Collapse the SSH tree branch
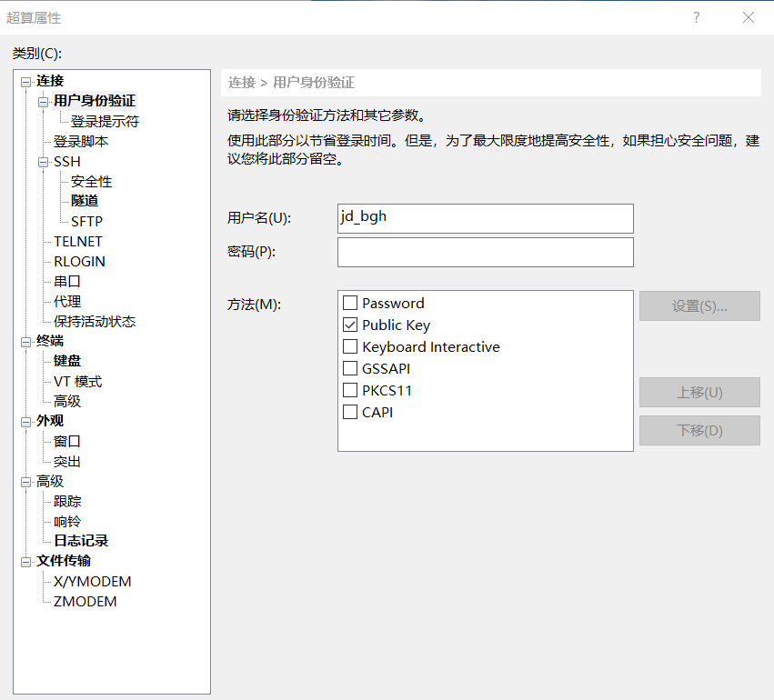Viewport: 774px width, 700px height. pyautogui.click(x=43, y=162)
